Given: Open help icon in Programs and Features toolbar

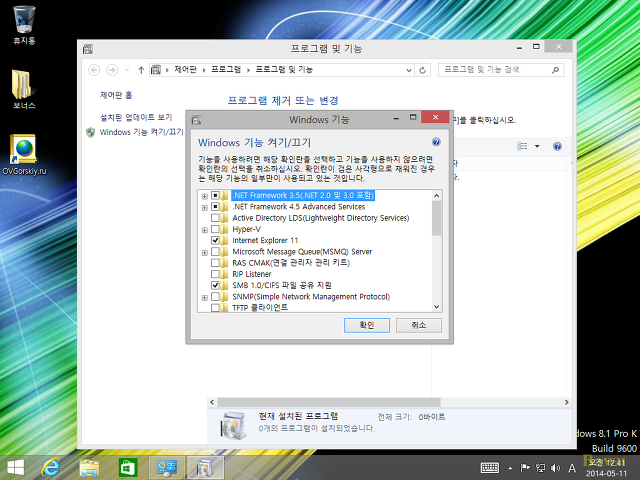Looking at the screenshot, I should [x=557, y=146].
